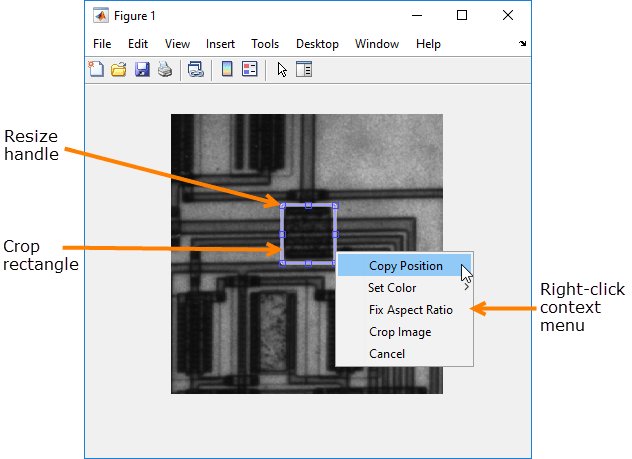The height and width of the screenshot is (459, 632).
Task: Print the figure with the printer icon
Action: point(164,69)
